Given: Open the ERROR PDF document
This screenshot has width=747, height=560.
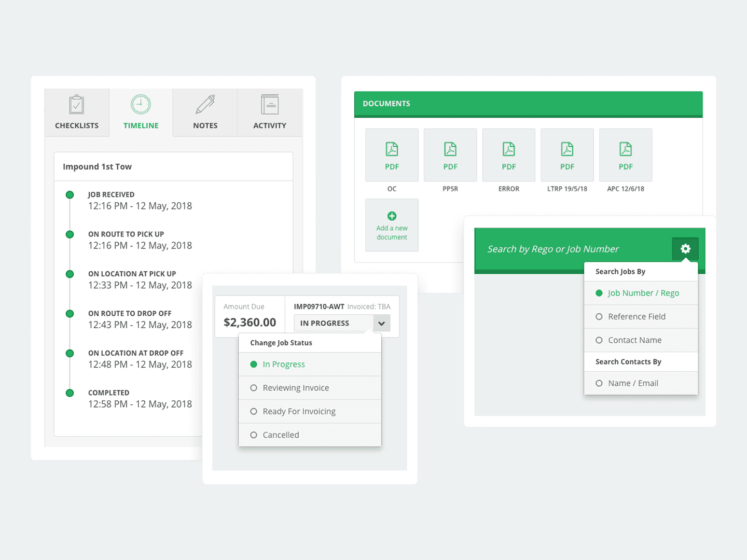Looking at the screenshot, I should click(508, 155).
